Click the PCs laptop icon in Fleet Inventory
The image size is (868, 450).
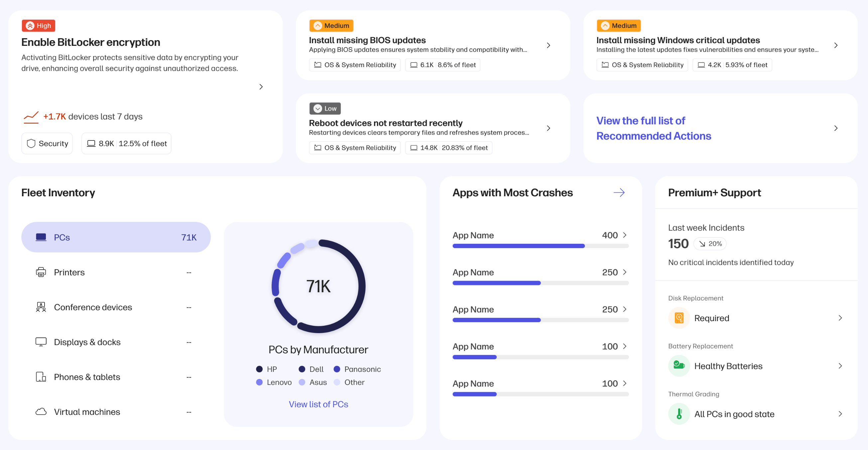pos(41,237)
